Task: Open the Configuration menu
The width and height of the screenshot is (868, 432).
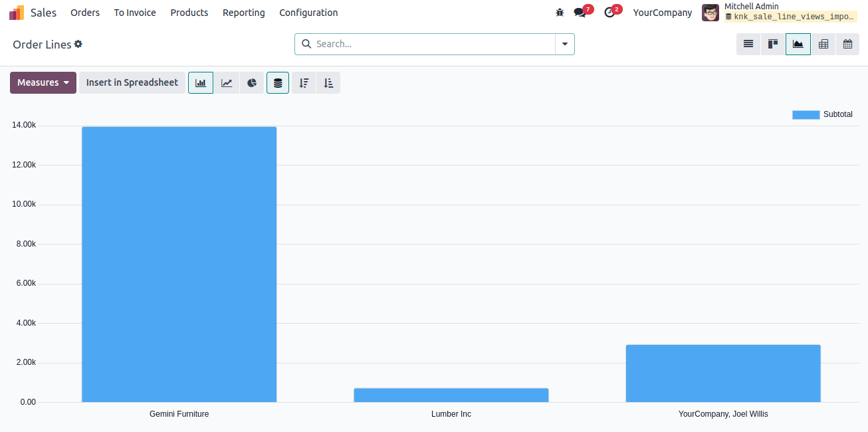Action: click(308, 13)
